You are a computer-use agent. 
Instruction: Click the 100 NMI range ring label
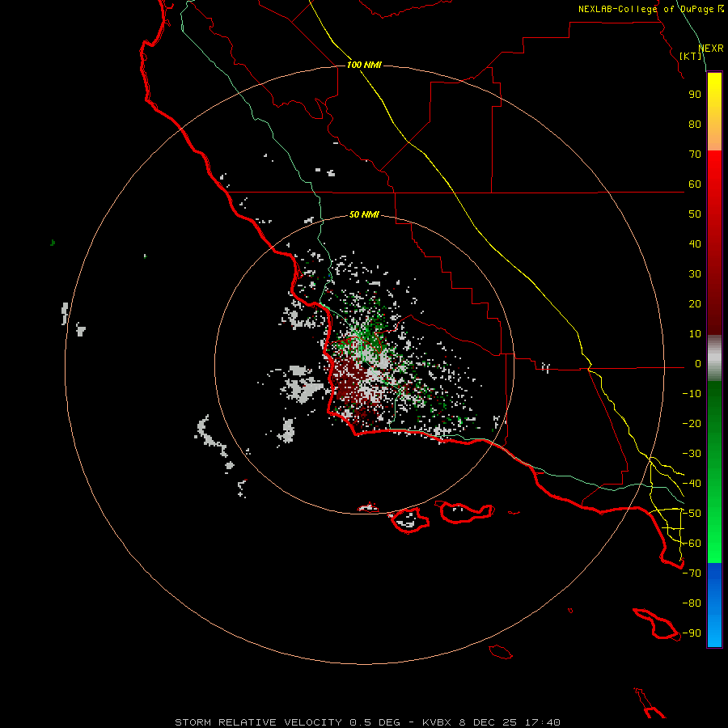pos(364,65)
